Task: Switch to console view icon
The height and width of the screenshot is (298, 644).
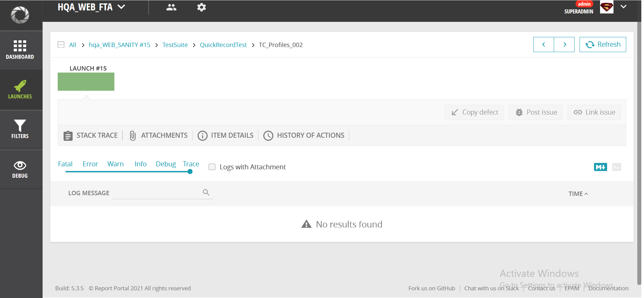Action: [x=616, y=167]
